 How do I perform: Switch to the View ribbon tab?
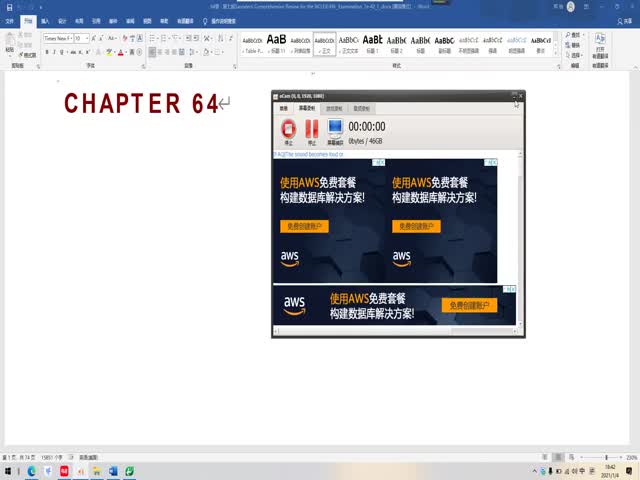[x=147, y=21]
